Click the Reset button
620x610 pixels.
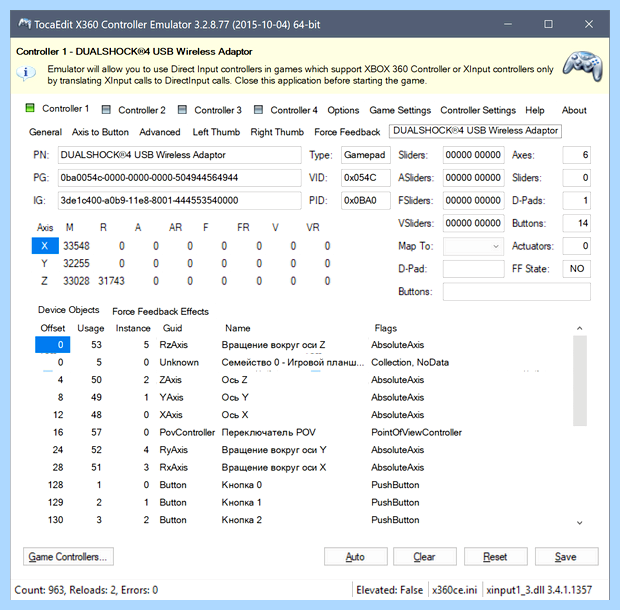(495, 557)
